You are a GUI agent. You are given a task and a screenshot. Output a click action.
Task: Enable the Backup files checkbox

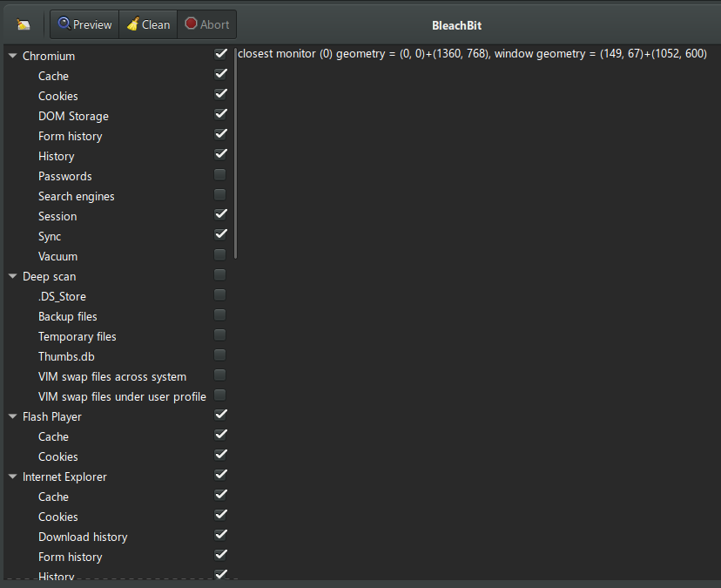[220, 315]
